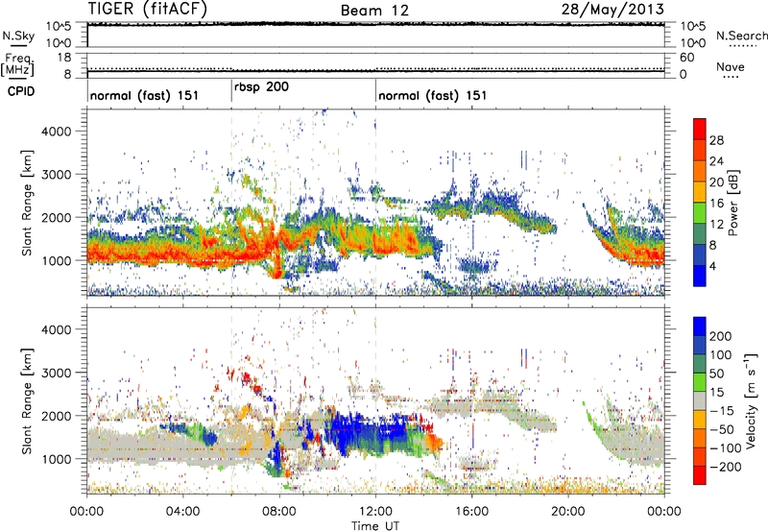
Task: Select the Freq. [MHz] axis label
Action: tap(17, 64)
